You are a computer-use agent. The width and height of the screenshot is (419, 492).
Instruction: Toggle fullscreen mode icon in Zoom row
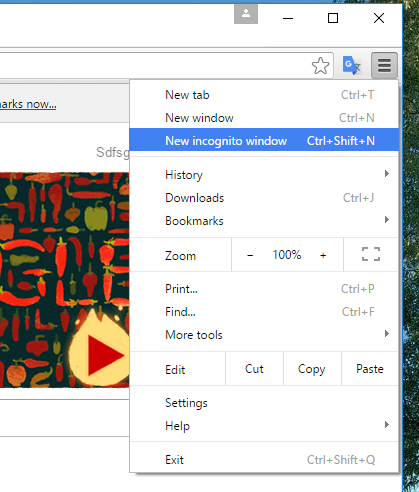tap(371, 254)
